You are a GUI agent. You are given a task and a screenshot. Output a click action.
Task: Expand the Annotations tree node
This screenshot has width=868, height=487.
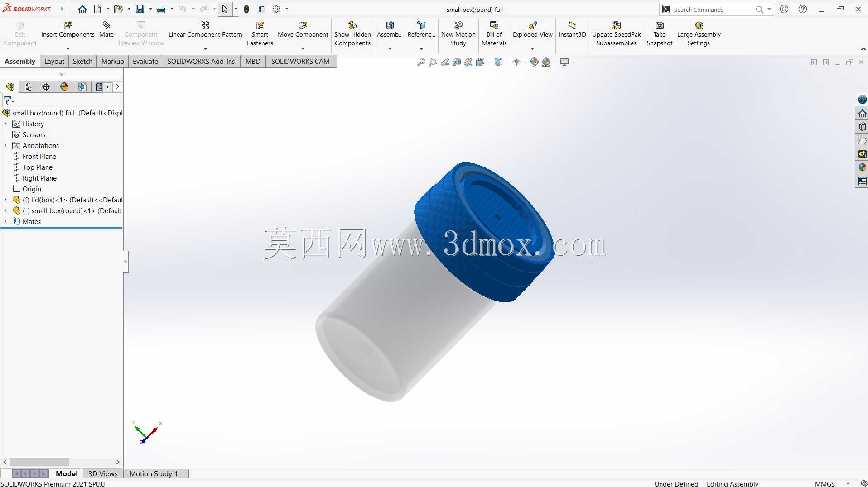click(5, 145)
